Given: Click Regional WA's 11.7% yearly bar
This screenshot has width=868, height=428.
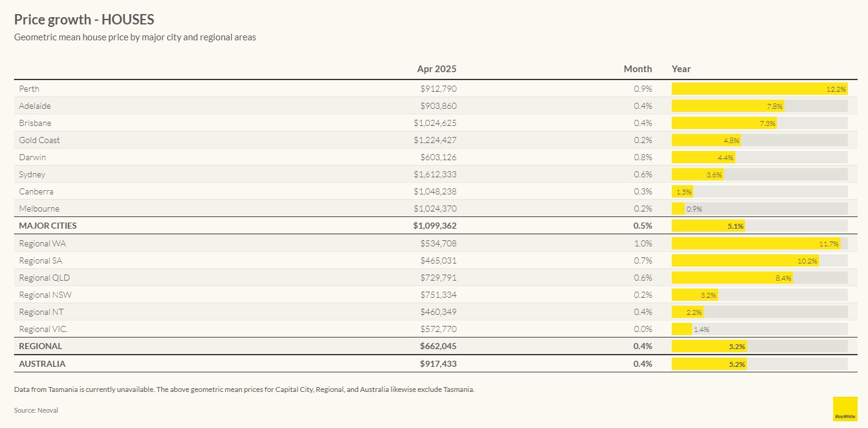Looking at the screenshot, I should (756, 243).
